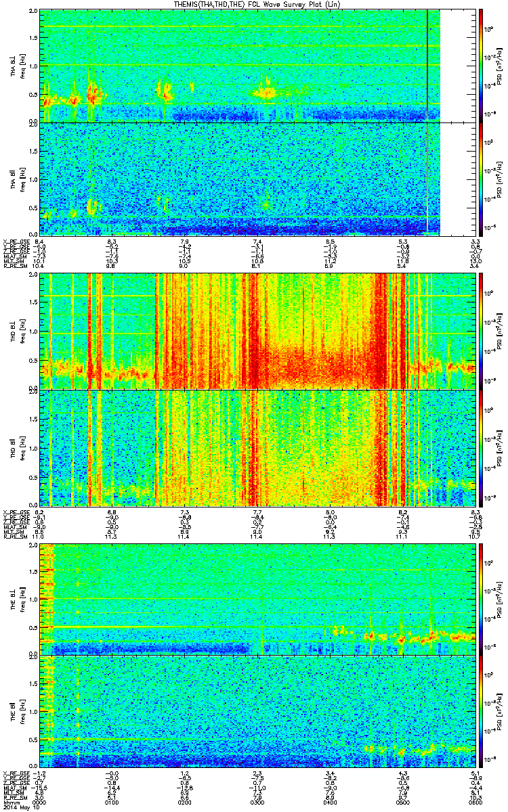Click the color bar beside the THA BL panel
This screenshot has height=812, width=508.
tap(480, 66)
